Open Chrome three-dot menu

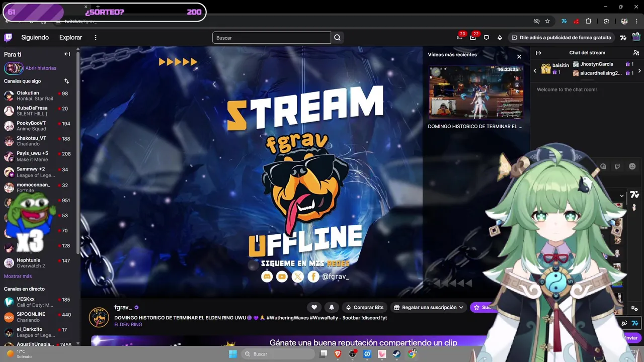[637, 21]
